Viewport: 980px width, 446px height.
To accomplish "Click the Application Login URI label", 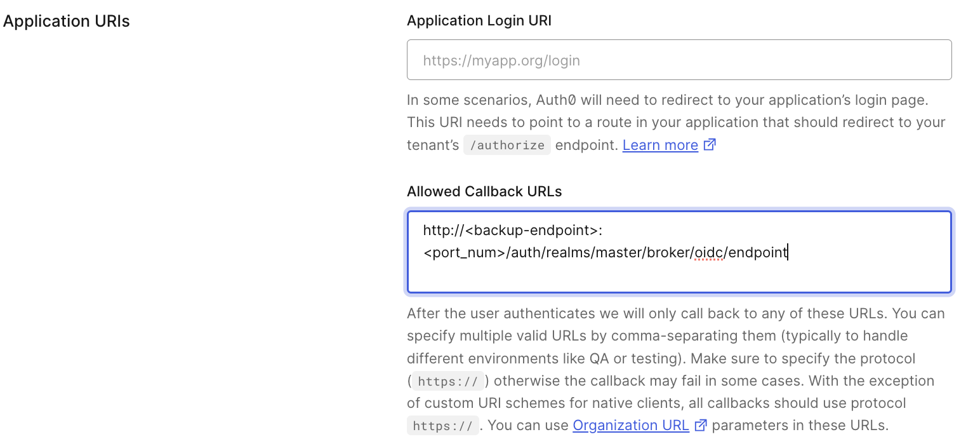I will pos(479,21).
